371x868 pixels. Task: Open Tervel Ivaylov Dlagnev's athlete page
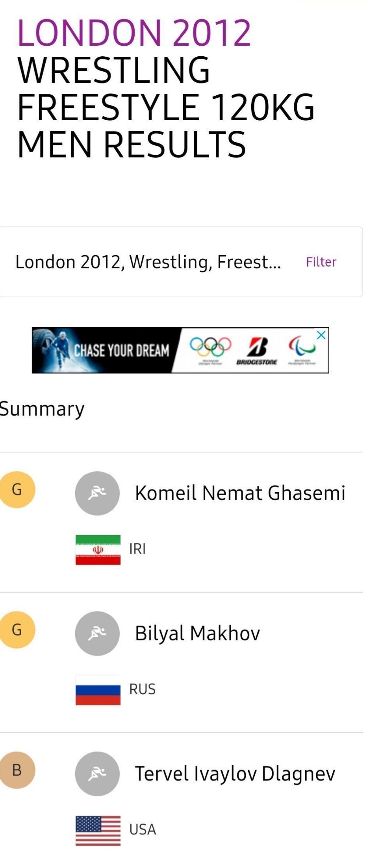tap(235, 773)
